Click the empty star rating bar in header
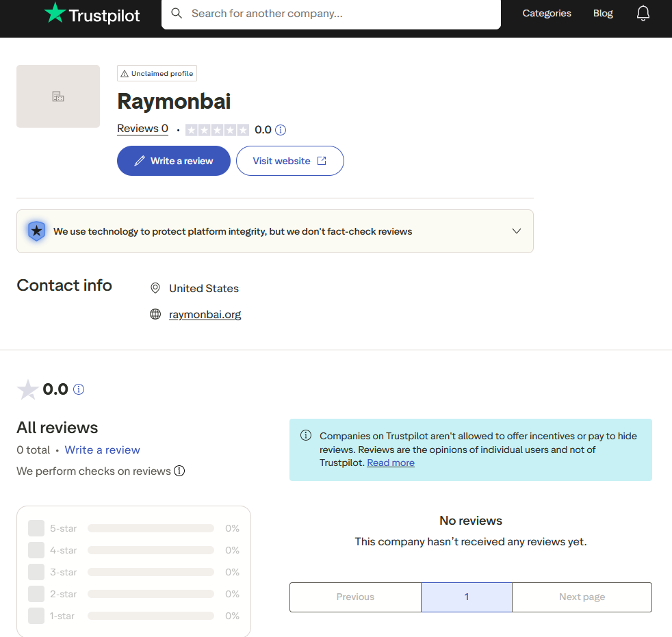672x637 pixels. pyautogui.click(x=217, y=129)
